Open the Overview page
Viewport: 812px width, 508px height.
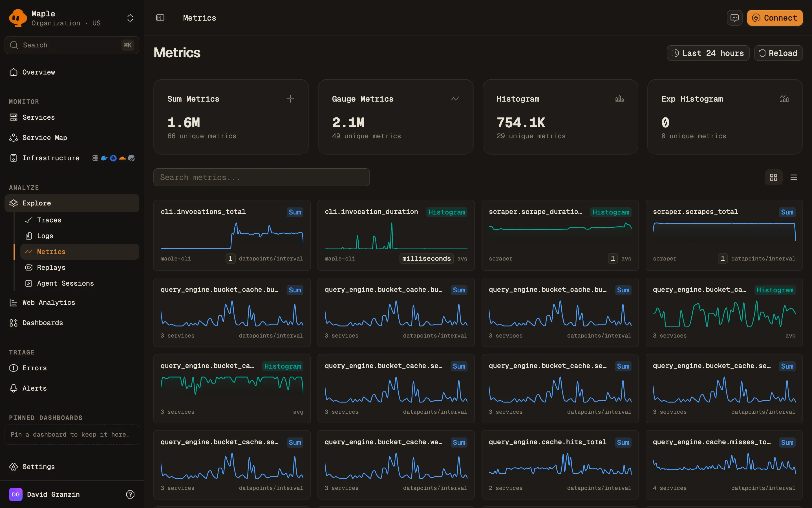(x=72, y=72)
